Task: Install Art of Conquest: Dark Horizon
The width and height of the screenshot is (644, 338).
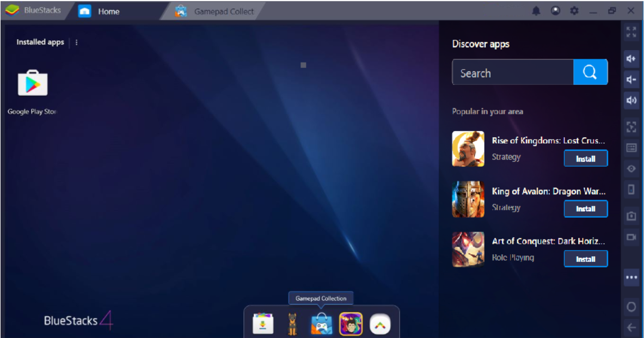Action: (x=586, y=259)
